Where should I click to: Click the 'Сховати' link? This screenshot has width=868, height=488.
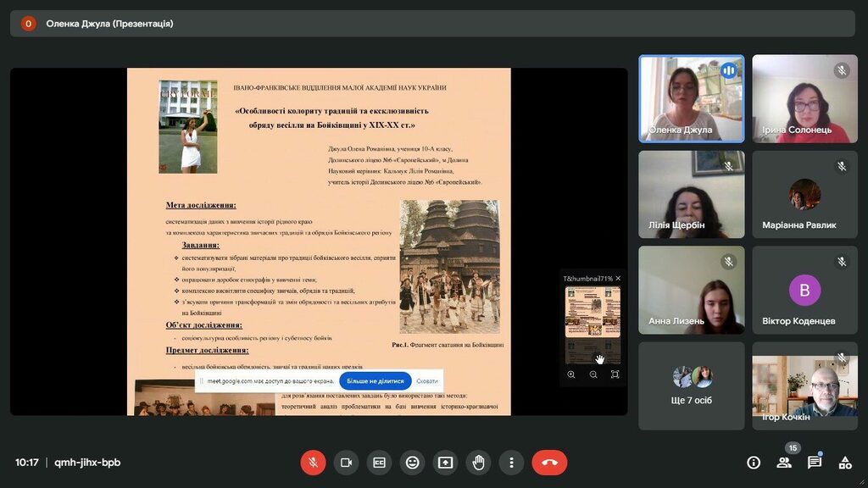(x=427, y=381)
